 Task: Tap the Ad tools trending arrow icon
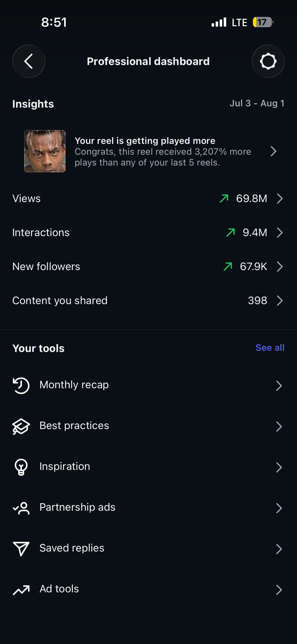[21, 590]
